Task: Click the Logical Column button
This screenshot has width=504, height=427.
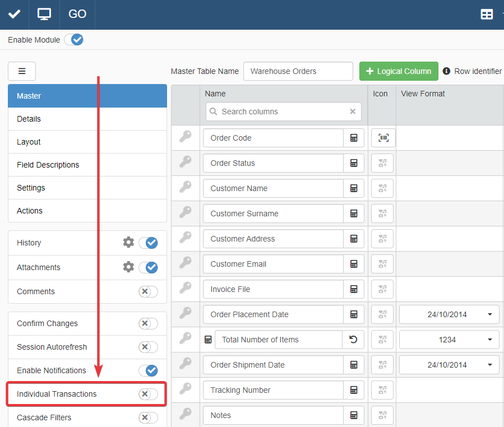Action: (x=399, y=71)
